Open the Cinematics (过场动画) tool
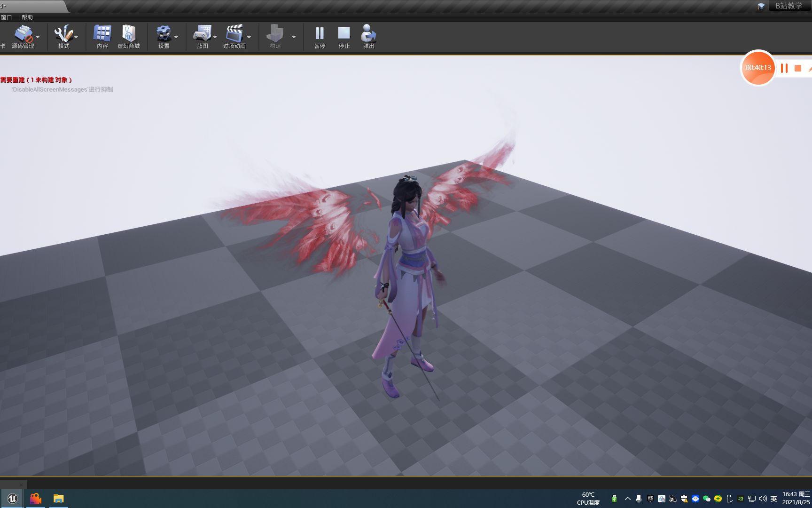 coord(234,34)
